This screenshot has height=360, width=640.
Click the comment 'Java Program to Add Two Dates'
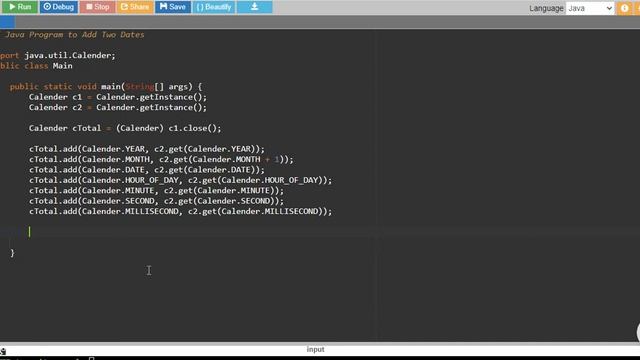[x=74, y=35]
